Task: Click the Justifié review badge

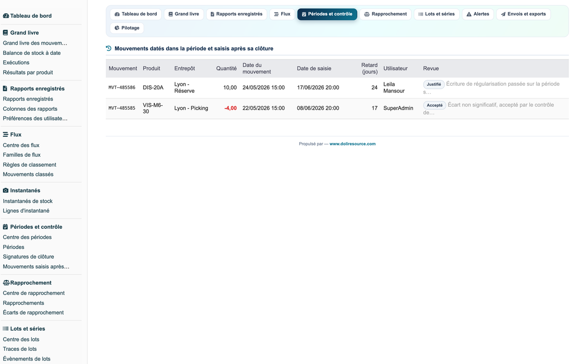Action: (434, 84)
